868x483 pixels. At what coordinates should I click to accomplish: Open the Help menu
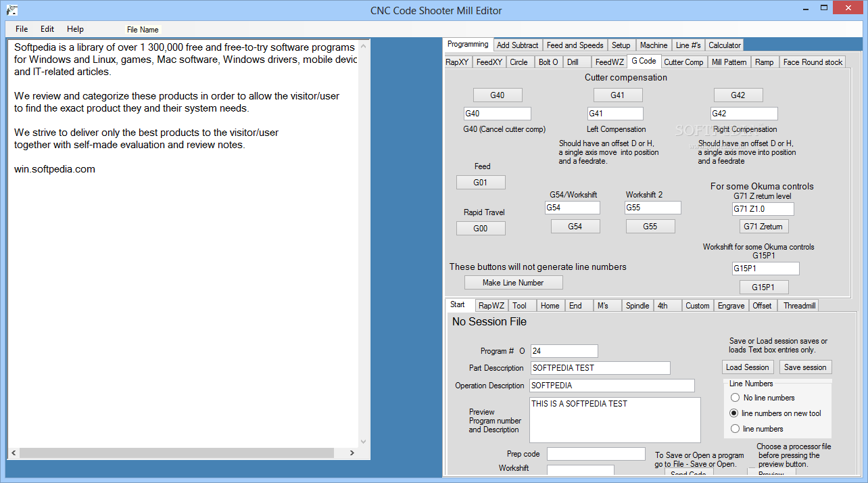tap(75, 29)
